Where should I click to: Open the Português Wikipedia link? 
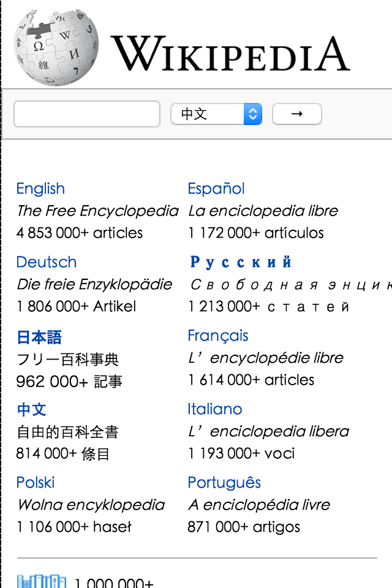(224, 483)
